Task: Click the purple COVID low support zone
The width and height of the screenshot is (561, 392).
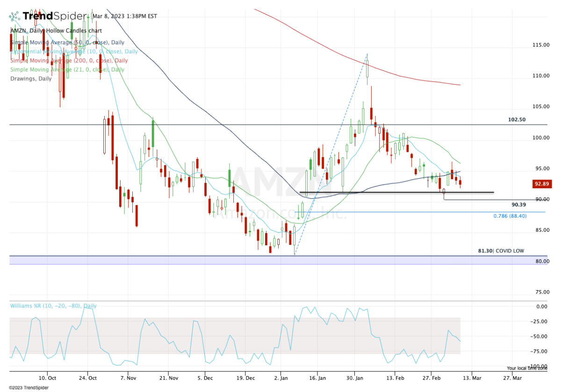Action: coord(234,260)
